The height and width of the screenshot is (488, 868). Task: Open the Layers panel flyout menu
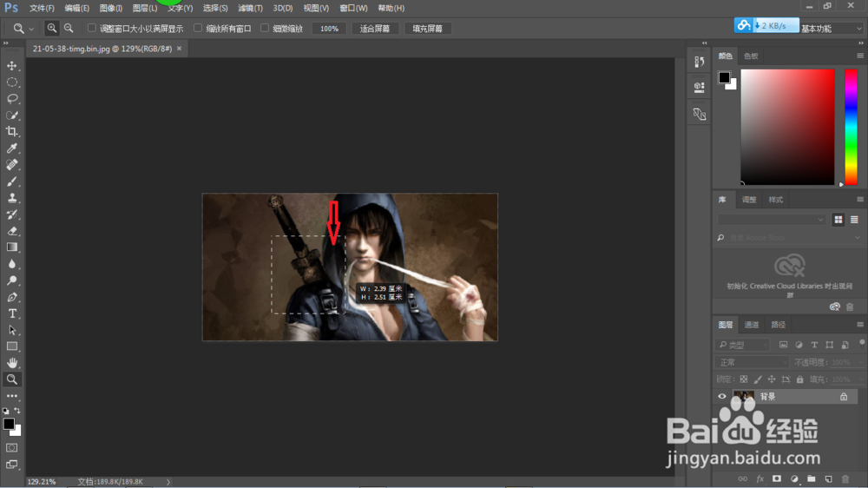(859, 325)
